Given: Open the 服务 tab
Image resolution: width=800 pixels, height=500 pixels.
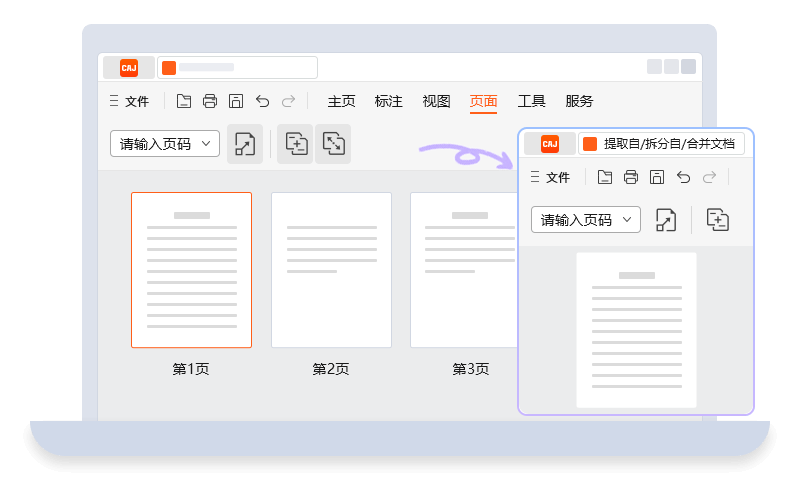Looking at the screenshot, I should point(579,101).
